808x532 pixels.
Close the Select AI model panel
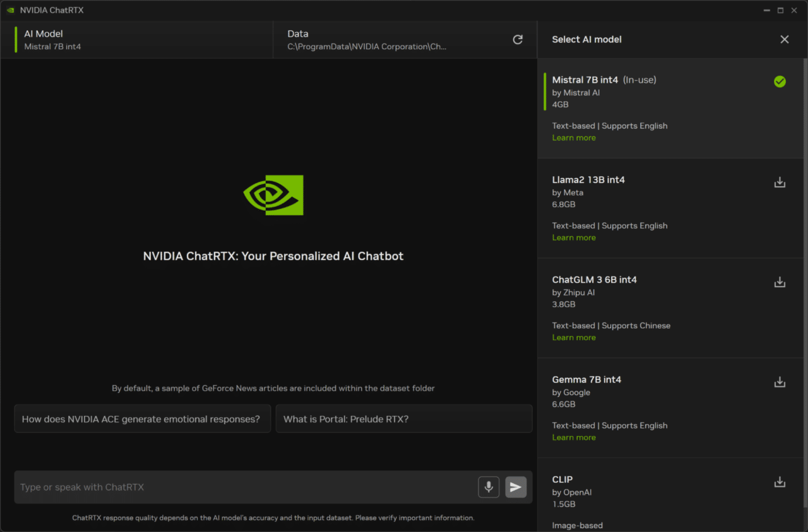pyautogui.click(x=784, y=39)
